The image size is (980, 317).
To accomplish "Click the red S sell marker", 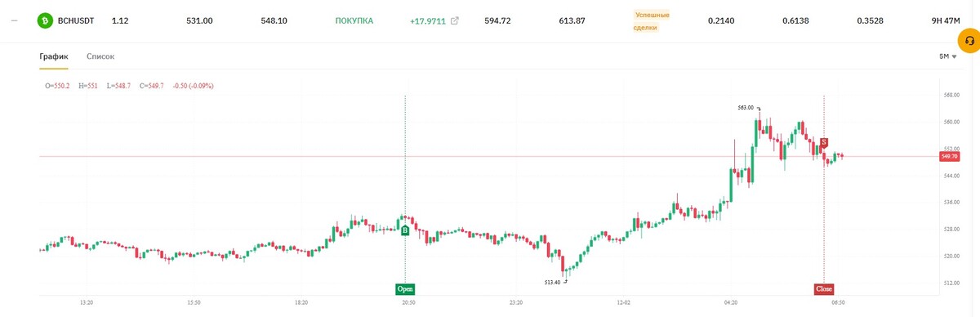I will coord(824,143).
